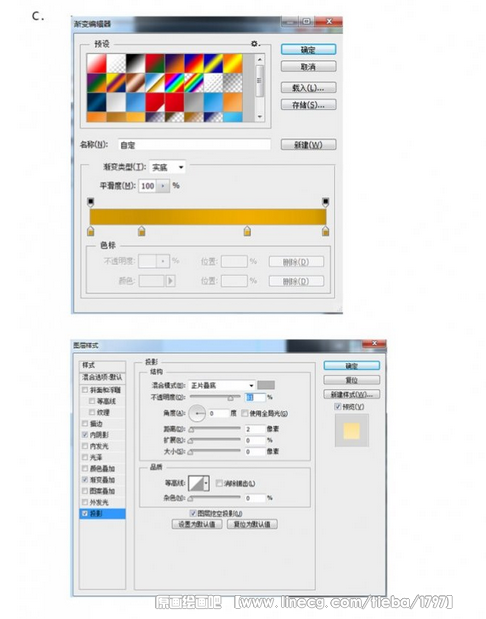This screenshot has height=619, width=486.
Task: Enable the 颜色叠加 checkbox
Action: click(85, 469)
